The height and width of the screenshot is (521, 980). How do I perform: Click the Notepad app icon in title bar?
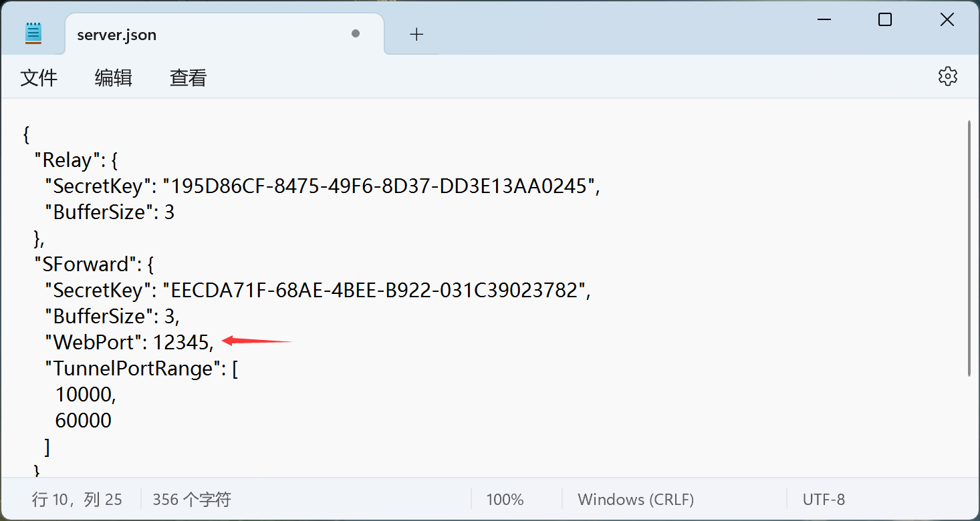pyautogui.click(x=33, y=33)
